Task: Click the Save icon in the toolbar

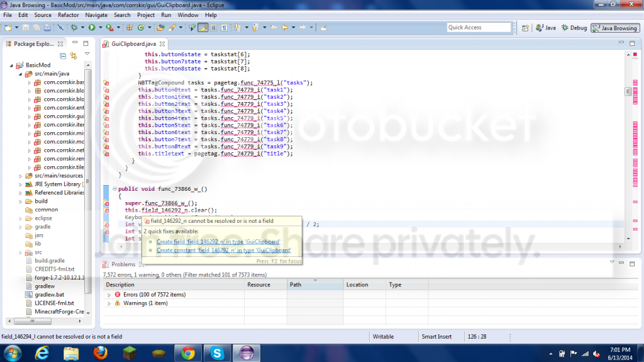Action: tap(26, 28)
